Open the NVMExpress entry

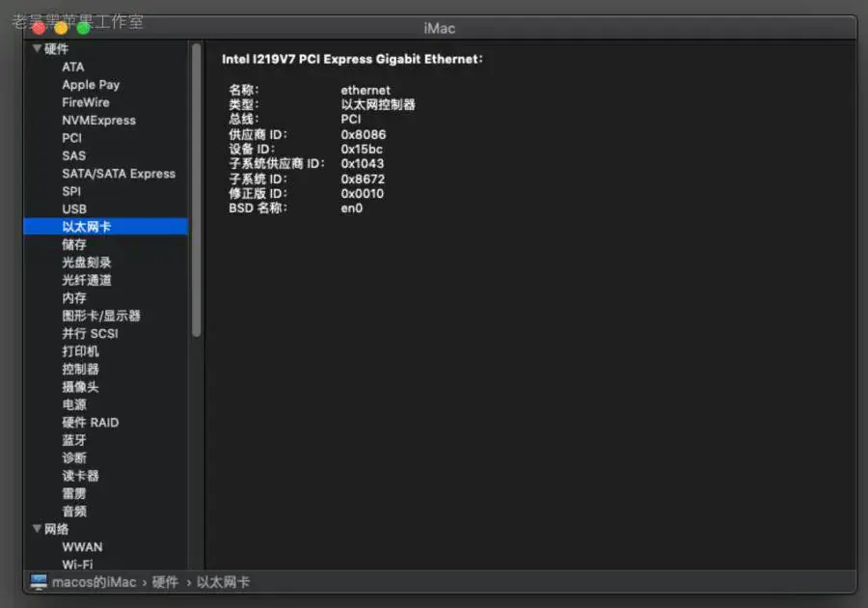click(x=99, y=121)
